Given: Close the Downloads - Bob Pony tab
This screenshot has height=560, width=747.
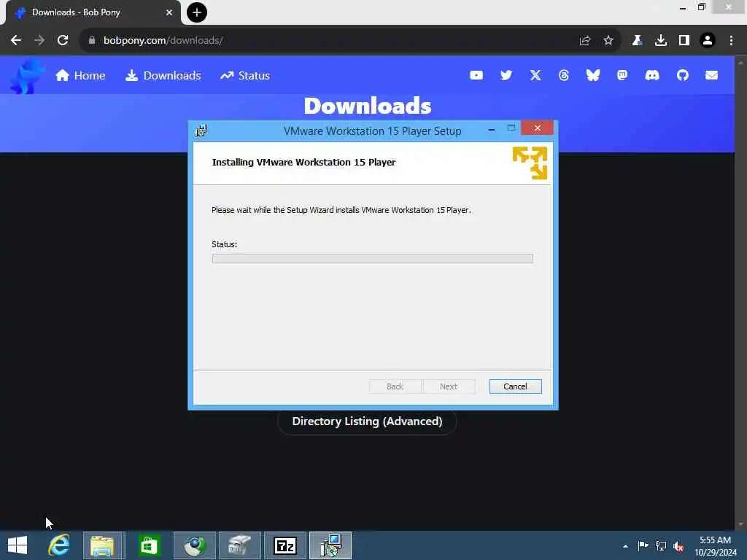Looking at the screenshot, I should coord(169,12).
